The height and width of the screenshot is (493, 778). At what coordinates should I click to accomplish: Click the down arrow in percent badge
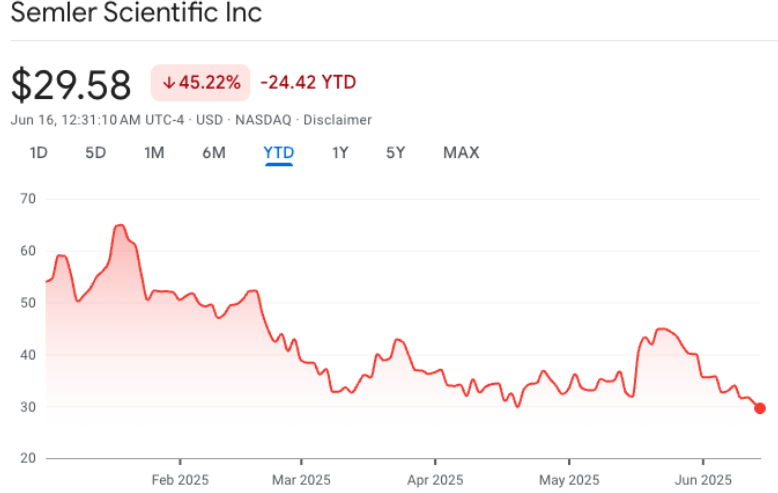tap(167, 83)
